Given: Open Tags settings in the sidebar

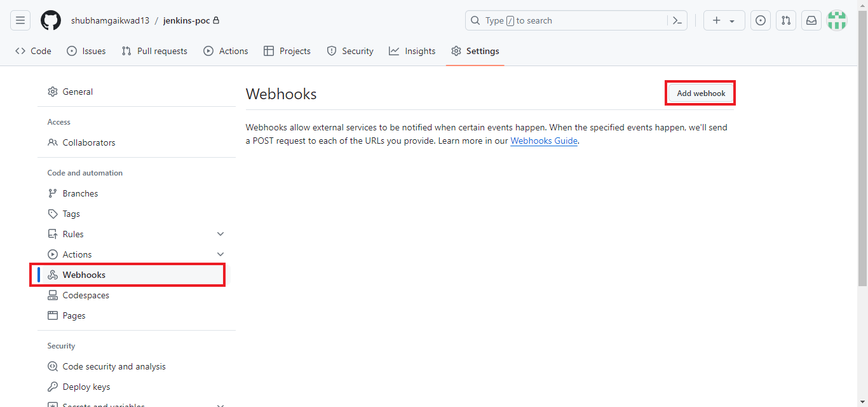Looking at the screenshot, I should click(136, 214).
